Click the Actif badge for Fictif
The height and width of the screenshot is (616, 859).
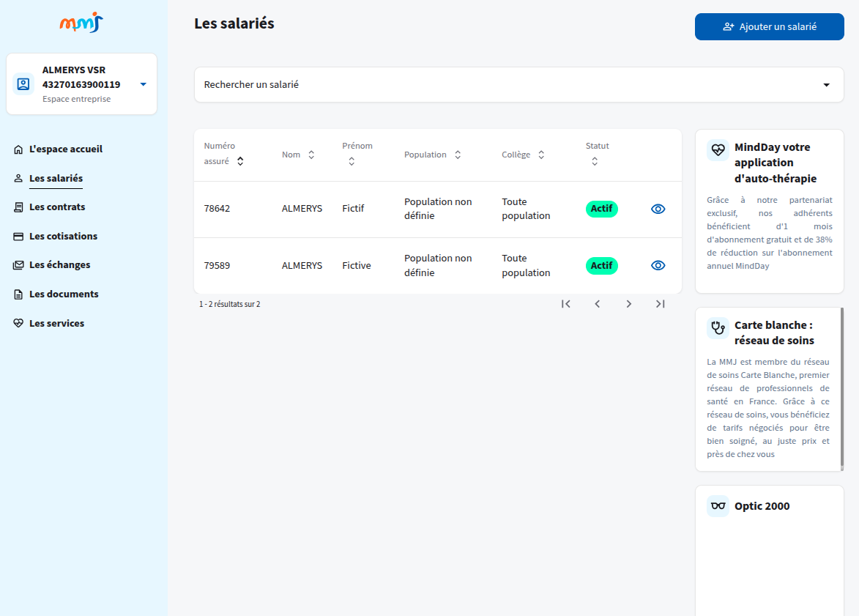coord(601,209)
